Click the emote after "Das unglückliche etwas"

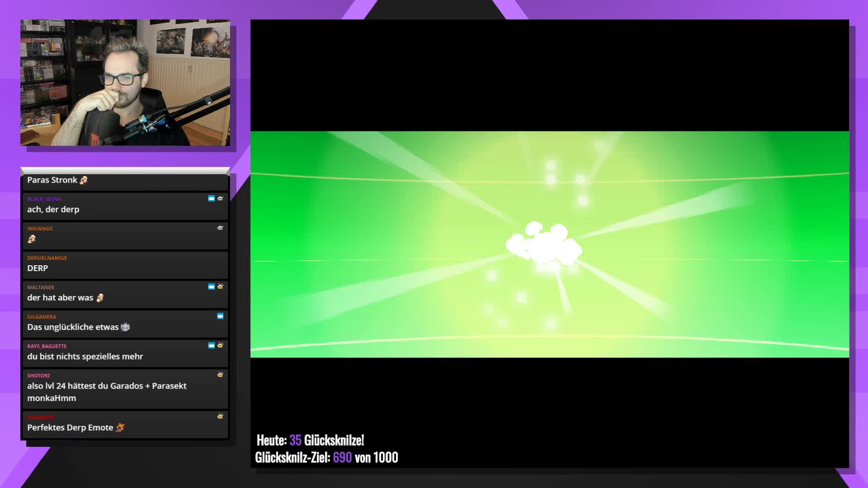[125, 327]
